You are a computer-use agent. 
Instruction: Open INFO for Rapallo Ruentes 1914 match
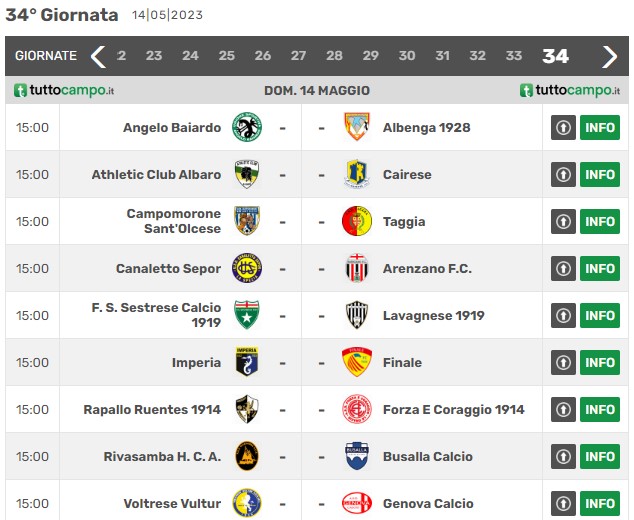point(600,409)
